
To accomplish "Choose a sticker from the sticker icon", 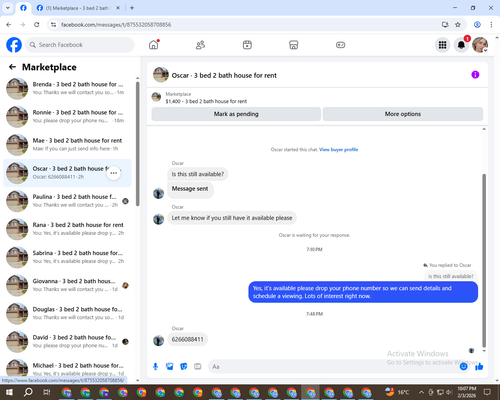I will [184, 367].
